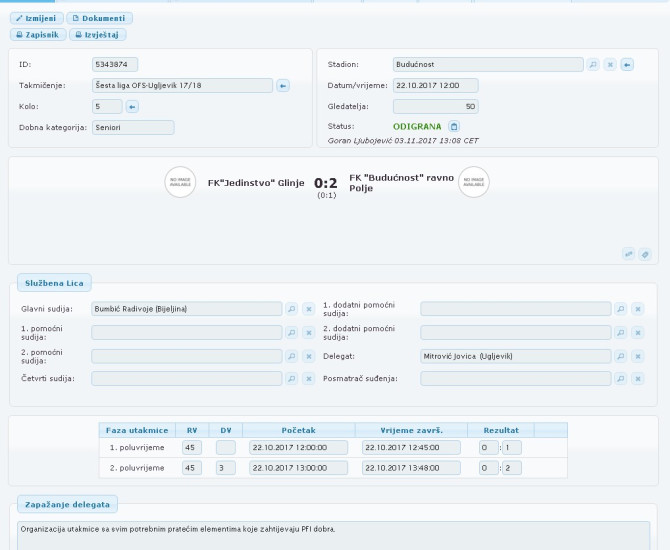Search for a Četvrti sudija
670x550 pixels.
coord(292,379)
